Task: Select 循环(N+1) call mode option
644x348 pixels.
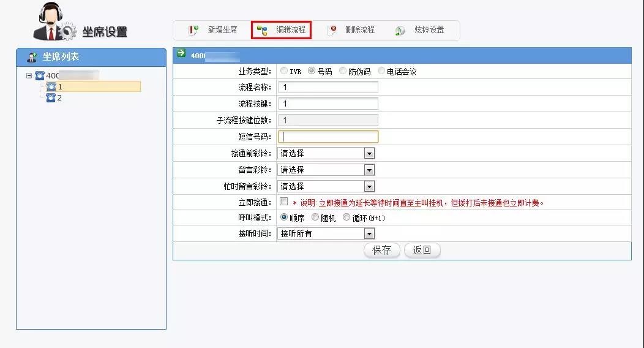Action: pos(346,217)
